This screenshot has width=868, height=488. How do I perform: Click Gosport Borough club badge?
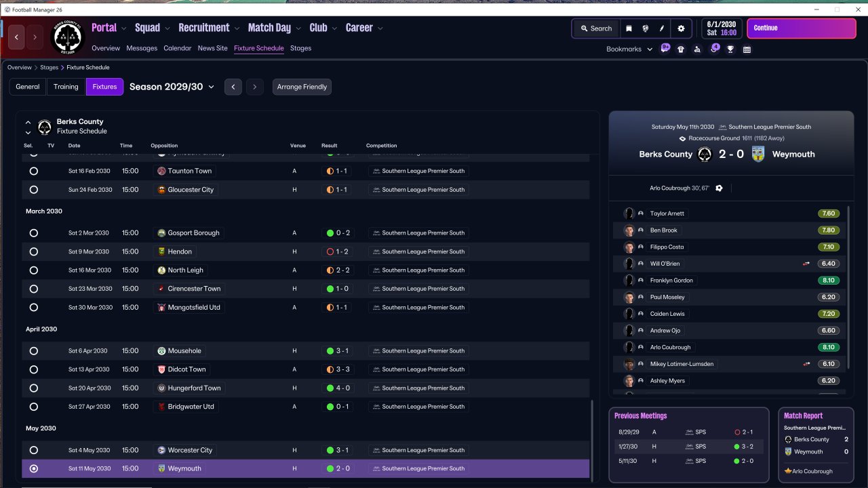tap(161, 232)
